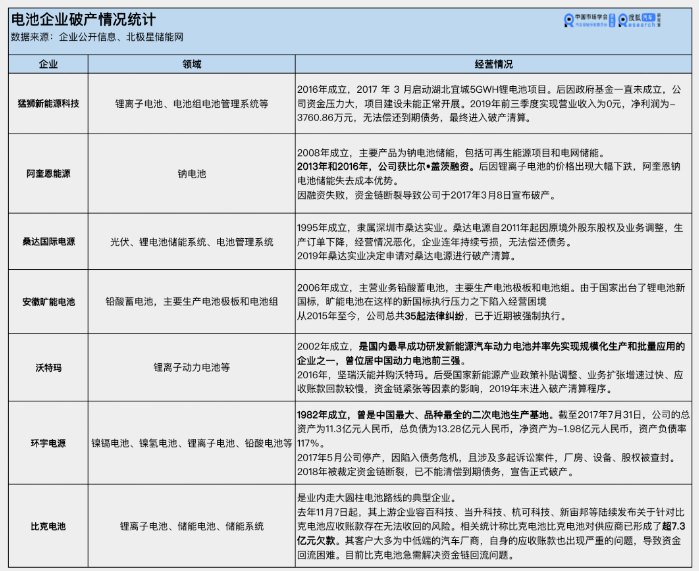Click the 搜狐 Research logo

point(640,20)
